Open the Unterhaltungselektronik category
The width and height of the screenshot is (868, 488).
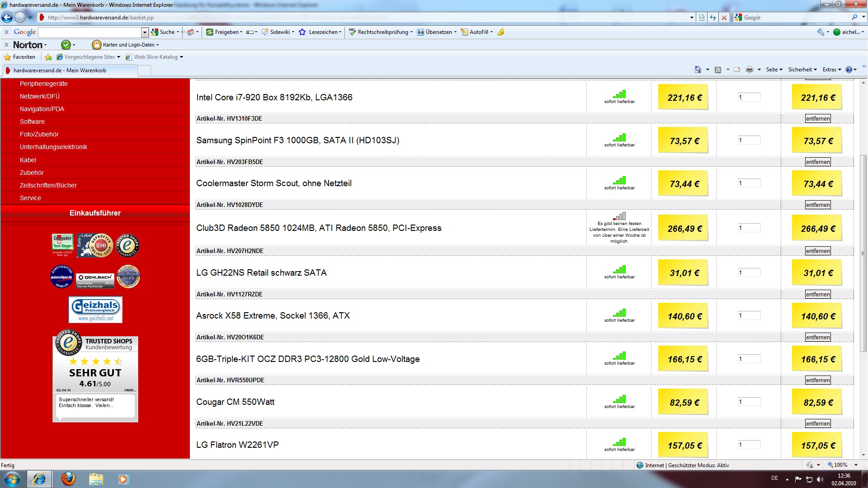coord(53,147)
